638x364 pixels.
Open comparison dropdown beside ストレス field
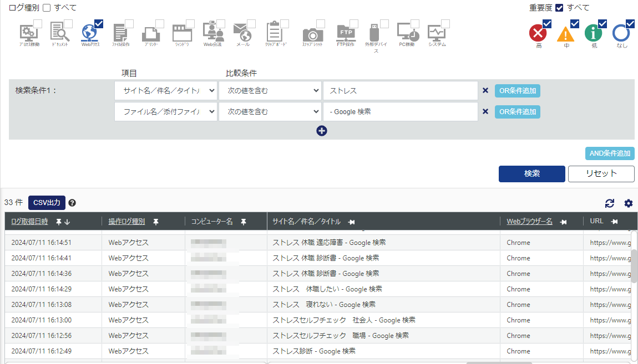(x=270, y=91)
